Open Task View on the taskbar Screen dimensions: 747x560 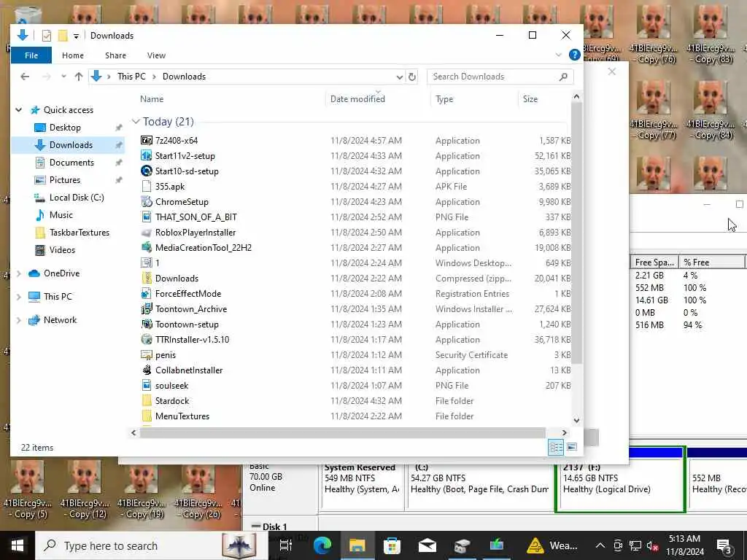tap(286, 545)
